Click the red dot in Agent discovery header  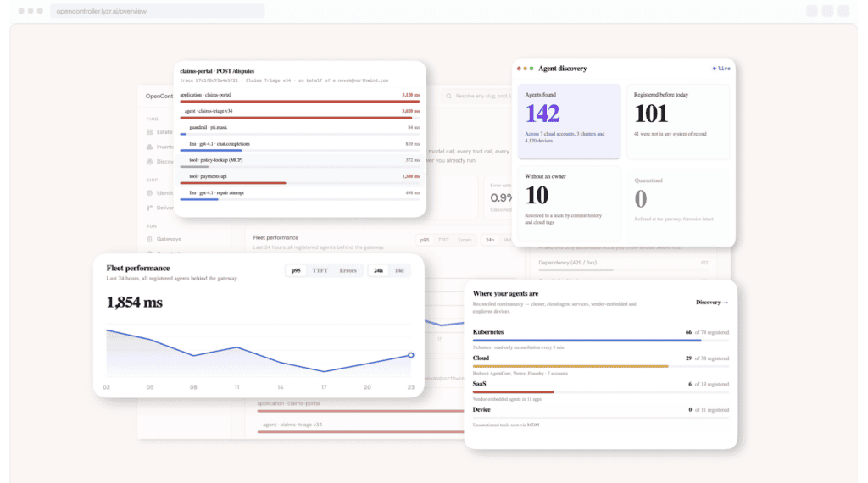(519, 69)
